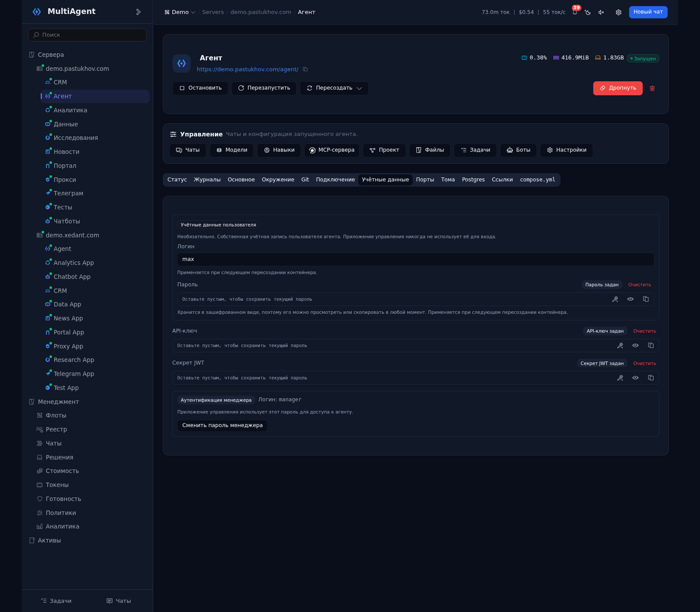
Task: Click Сменить пароль менеджера button
Action: (x=222, y=425)
